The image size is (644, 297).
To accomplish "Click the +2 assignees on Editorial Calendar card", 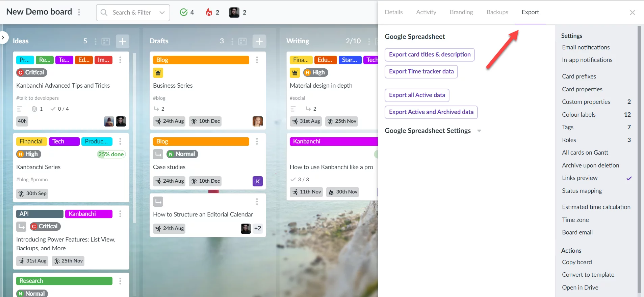I will pos(258,228).
